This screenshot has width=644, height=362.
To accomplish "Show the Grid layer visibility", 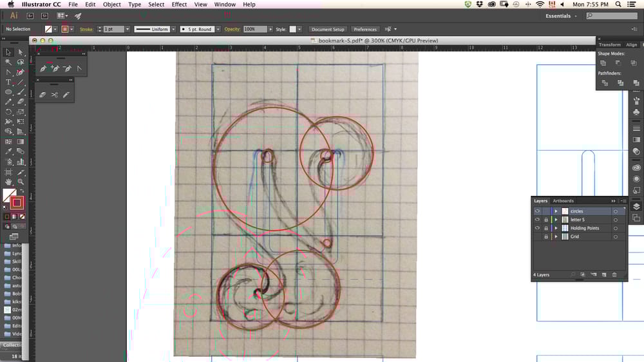I will coord(537,236).
